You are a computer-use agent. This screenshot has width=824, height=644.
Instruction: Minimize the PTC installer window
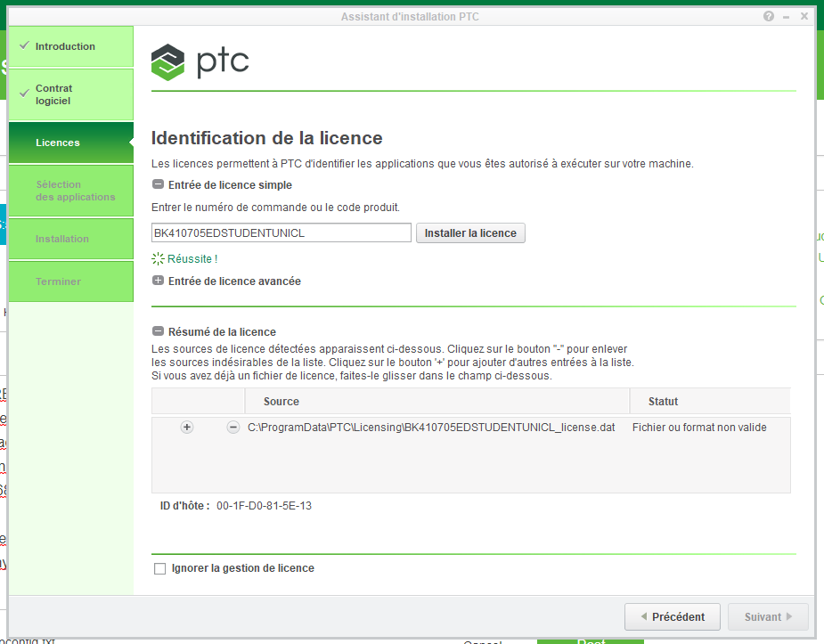tap(787, 17)
